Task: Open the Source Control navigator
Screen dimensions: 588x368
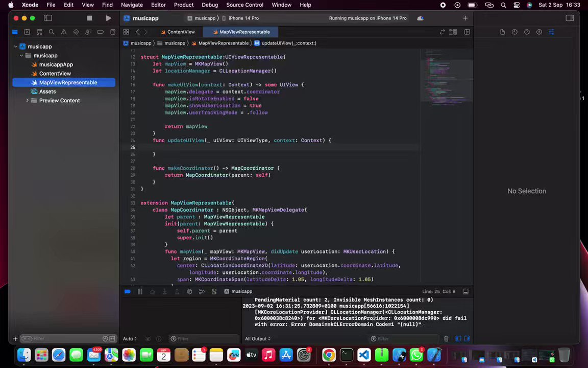Action: [x=27, y=32]
